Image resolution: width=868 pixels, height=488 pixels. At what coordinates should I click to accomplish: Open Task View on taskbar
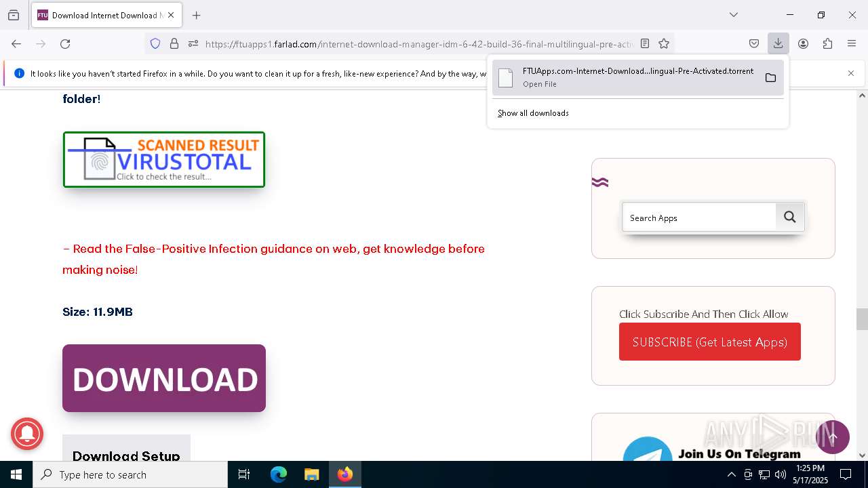click(x=244, y=474)
